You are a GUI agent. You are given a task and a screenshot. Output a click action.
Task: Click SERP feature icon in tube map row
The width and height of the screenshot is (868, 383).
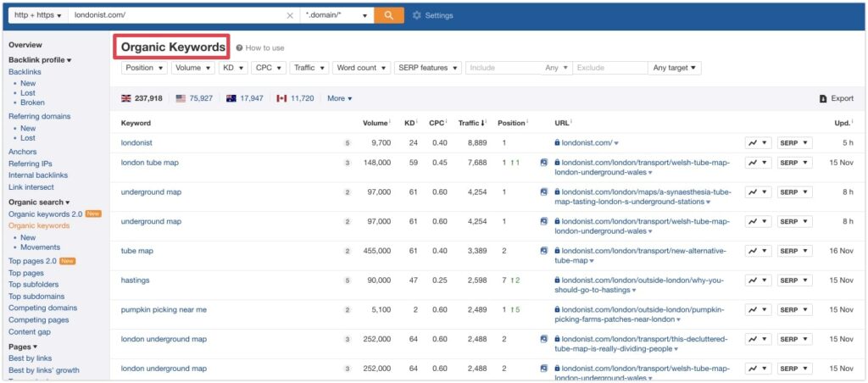(x=544, y=251)
